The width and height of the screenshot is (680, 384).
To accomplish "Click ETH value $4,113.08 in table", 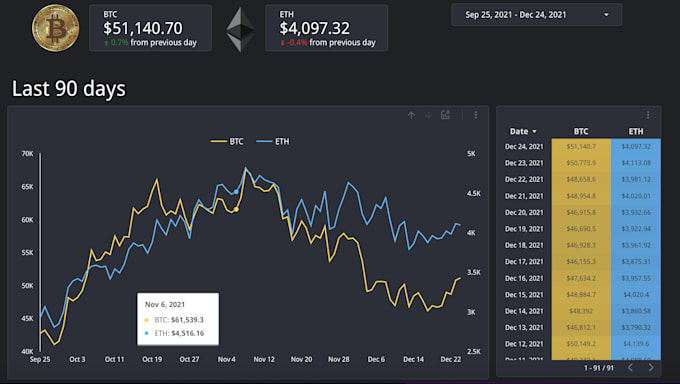I will (636, 163).
